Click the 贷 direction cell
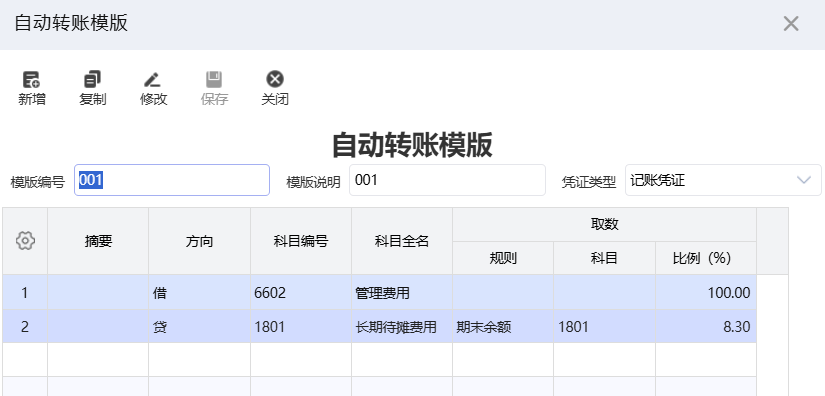This screenshot has width=825, height=396. click(199, 327)
